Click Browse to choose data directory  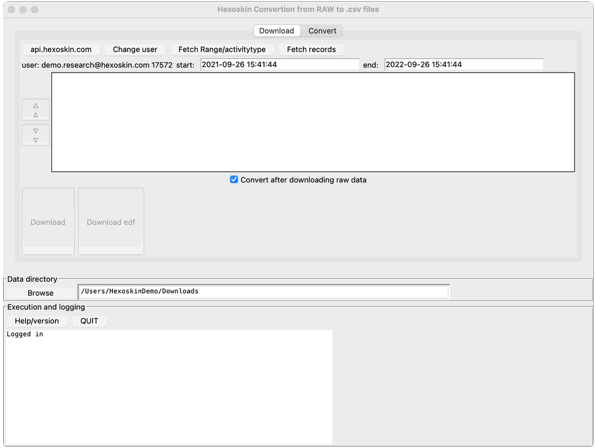(41, 293)
